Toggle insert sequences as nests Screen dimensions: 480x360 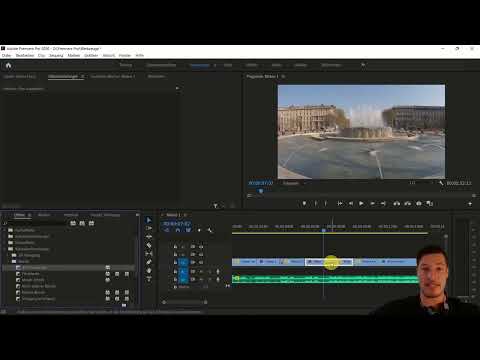(x=167, y=230)
